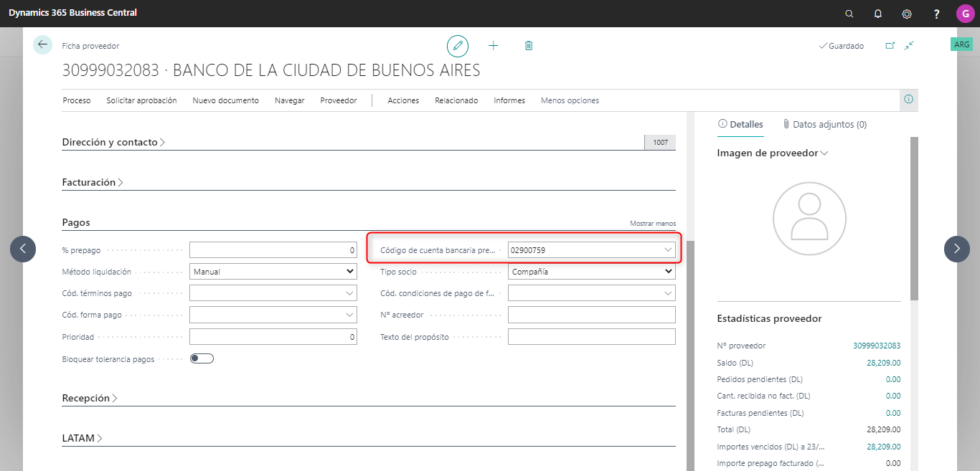Expand the Recepción section
This screenshot has width=980, height=471.
(x=90, y=398)
